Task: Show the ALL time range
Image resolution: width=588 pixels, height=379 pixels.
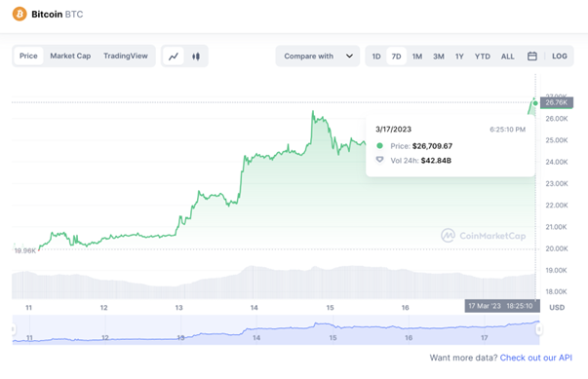Action: coord(507,57)
